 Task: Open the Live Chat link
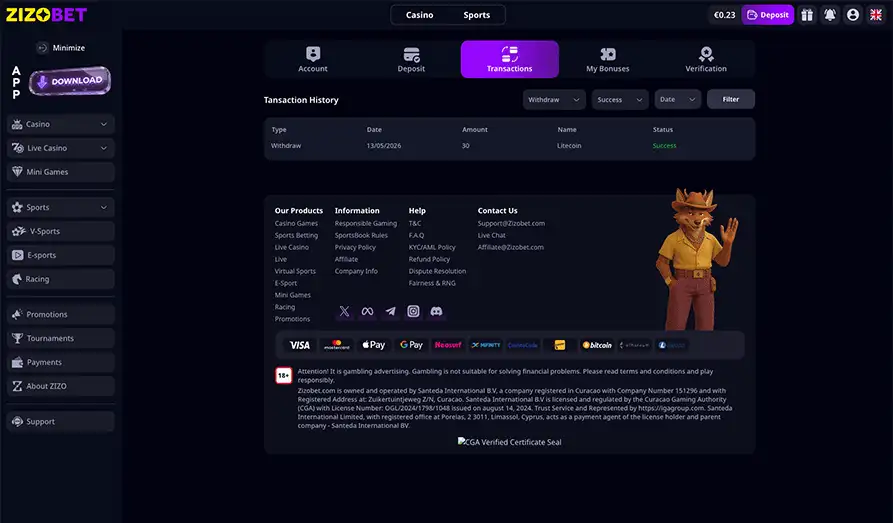[491, 235]
